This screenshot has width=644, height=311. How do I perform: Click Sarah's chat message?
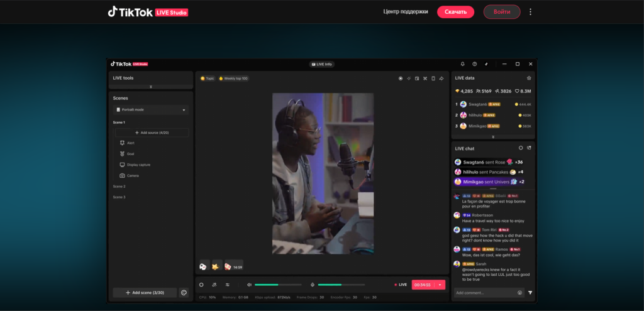pos(492,271)
